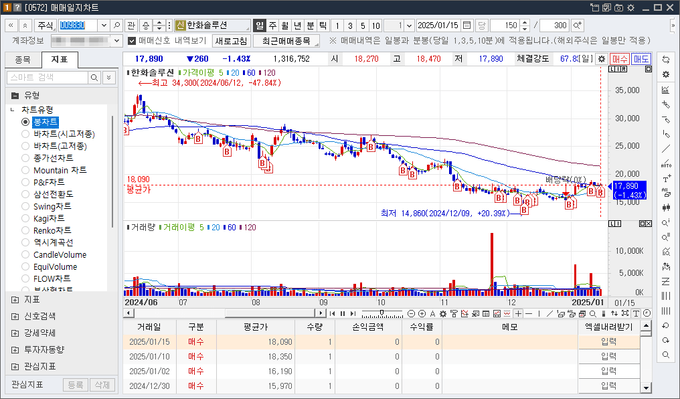
Task: Click chart settings gear next to 체결강도
Action: click(x=601, y=59)
